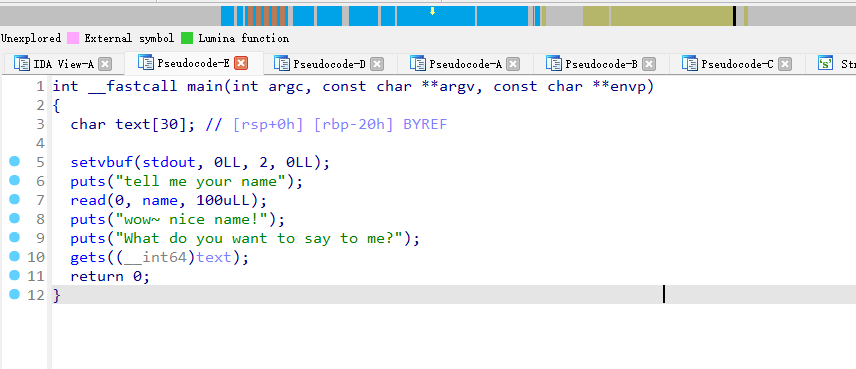Image resolution: width=856 pixels, height=369 pixels.
Task: Click the pink External symbol legend swatch
Action: tap(73, 38)
